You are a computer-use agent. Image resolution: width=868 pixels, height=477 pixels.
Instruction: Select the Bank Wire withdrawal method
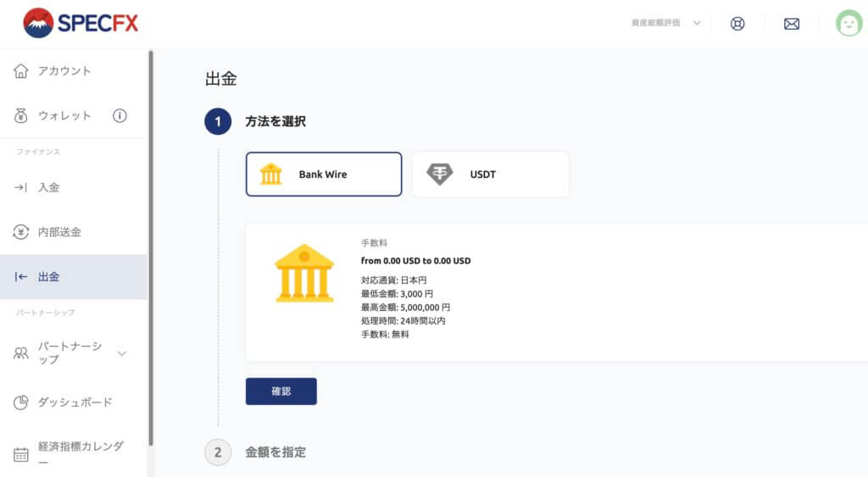(324, 175)
